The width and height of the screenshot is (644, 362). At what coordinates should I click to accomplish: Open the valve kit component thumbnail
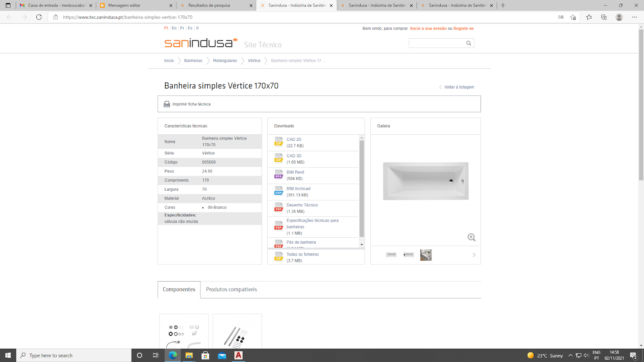click(x=184, y=331)
